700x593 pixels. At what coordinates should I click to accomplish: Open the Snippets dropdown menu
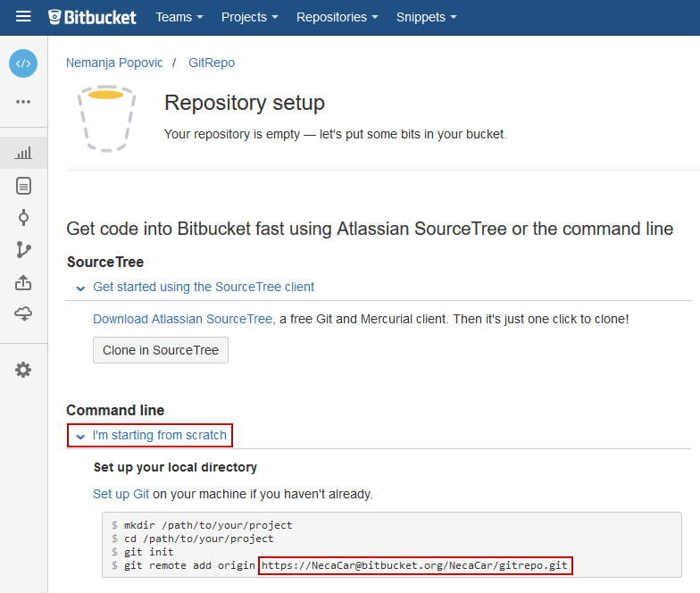pyautogui.click(x=426, y=17)
